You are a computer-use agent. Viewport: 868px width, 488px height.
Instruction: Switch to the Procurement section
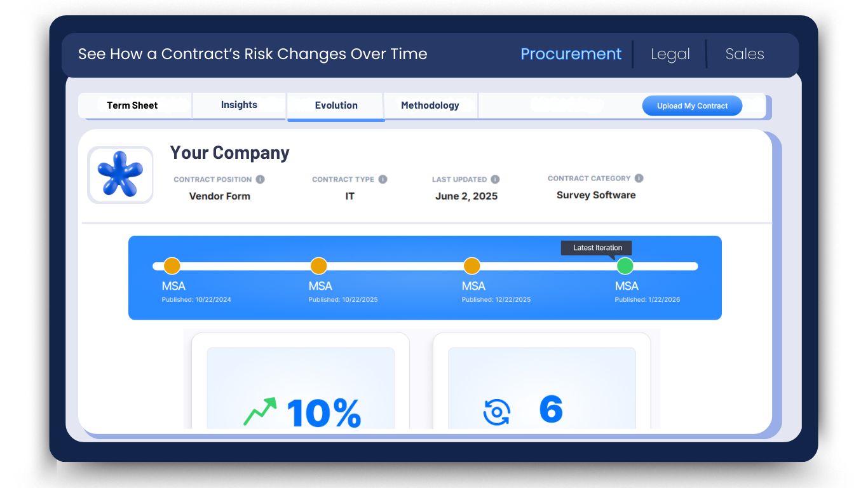pos(571,54)
